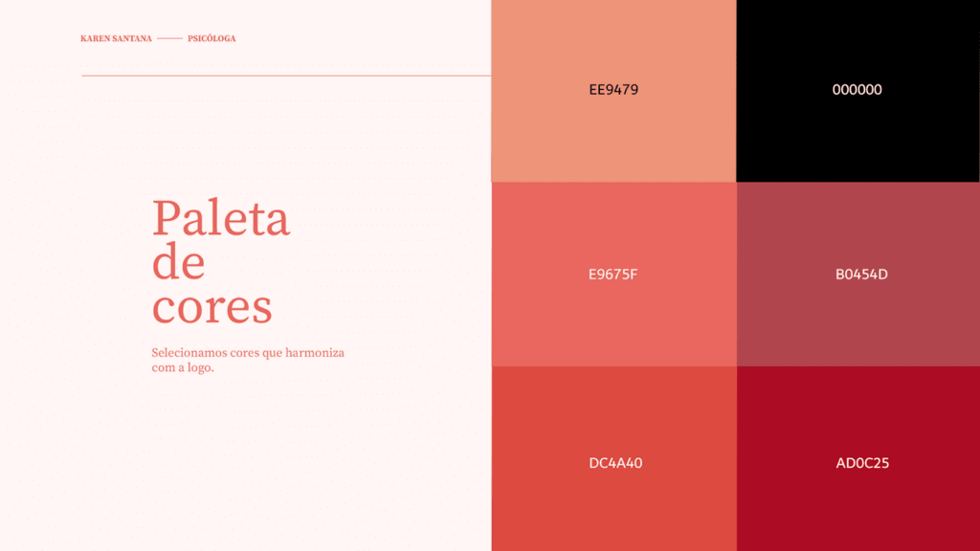Select the word "cores" in the title
This screenshot has width=980, height=551.
(212, 307)
